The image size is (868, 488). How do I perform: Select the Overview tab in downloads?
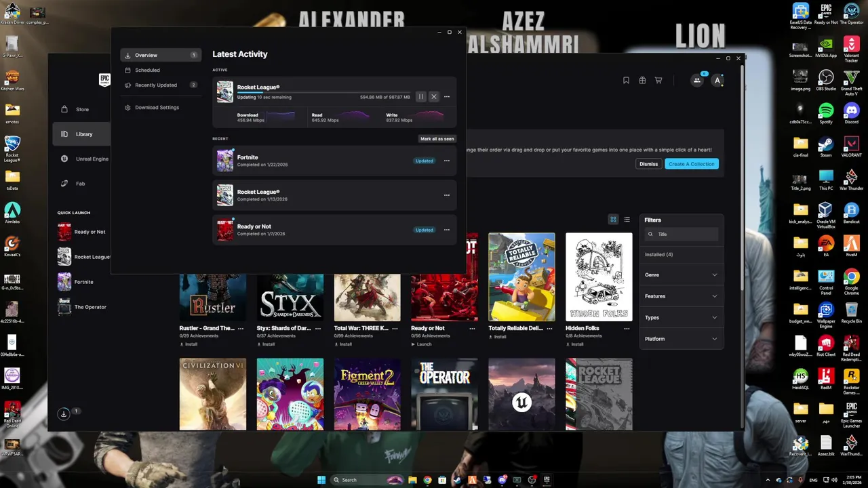point(161,55)
